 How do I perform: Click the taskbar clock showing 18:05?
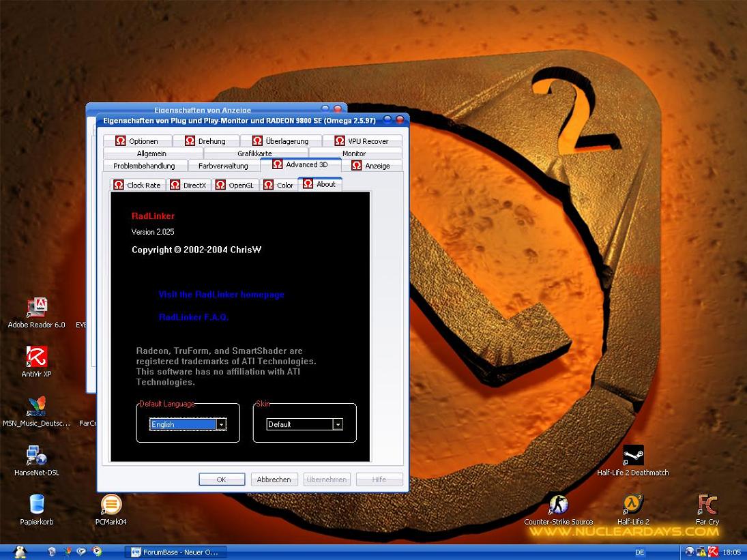point(732,552)
